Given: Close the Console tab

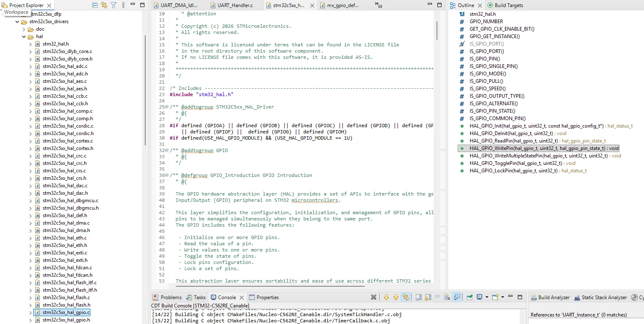Looking at the screenshot, I should point(242,297).
